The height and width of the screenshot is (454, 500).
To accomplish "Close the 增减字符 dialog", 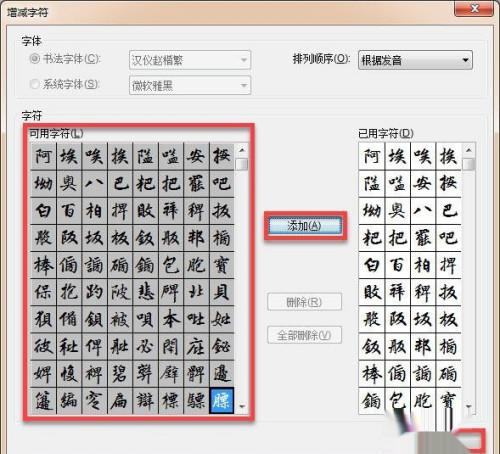I will pyautogui.click(x=474, y=8).
